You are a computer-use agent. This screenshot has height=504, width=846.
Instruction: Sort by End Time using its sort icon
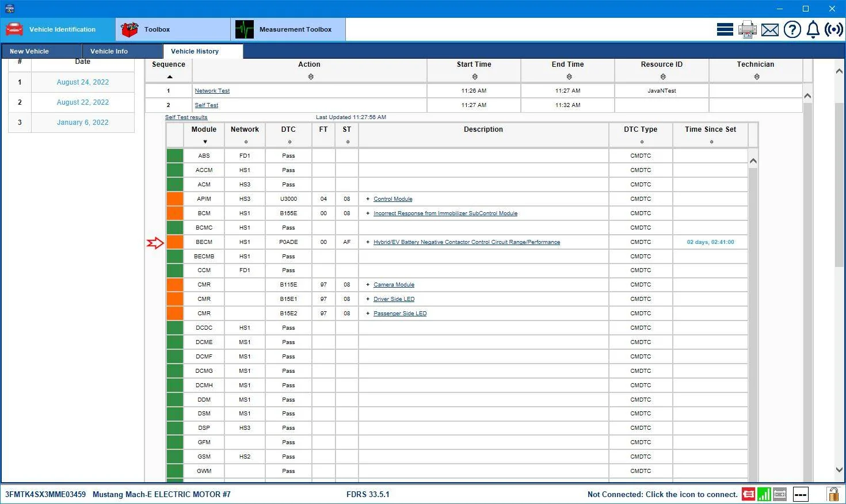point(569,77)
